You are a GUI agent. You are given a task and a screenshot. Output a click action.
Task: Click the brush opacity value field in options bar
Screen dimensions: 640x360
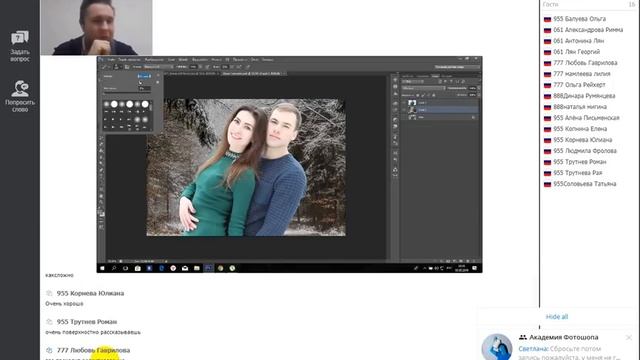pyautogui.click(x=193, y=67)
